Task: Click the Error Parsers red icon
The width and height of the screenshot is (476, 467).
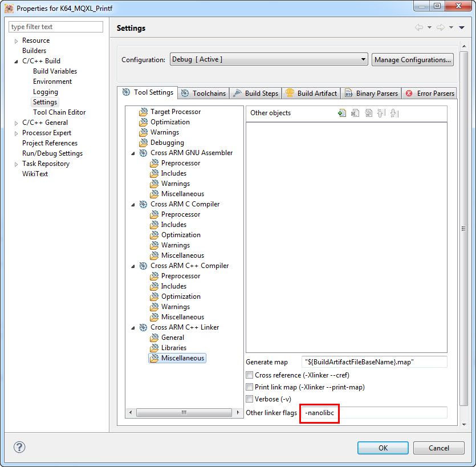Action: point(409,93)
